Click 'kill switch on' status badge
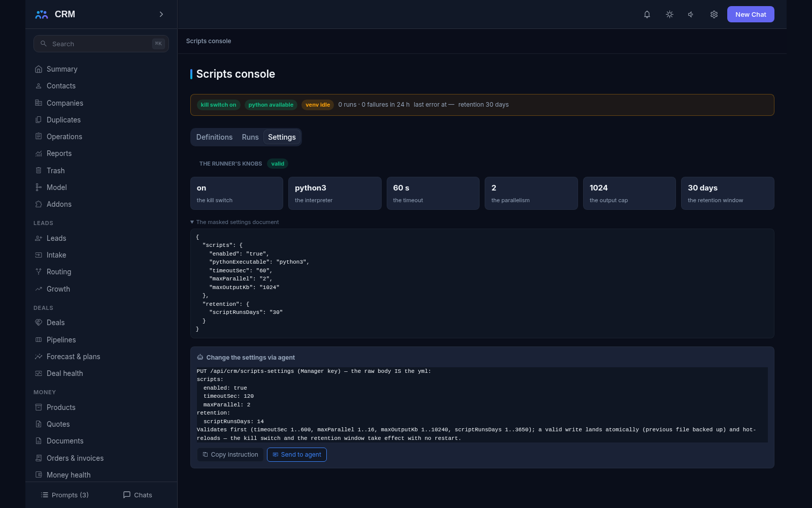 click(x=218, y=105)
